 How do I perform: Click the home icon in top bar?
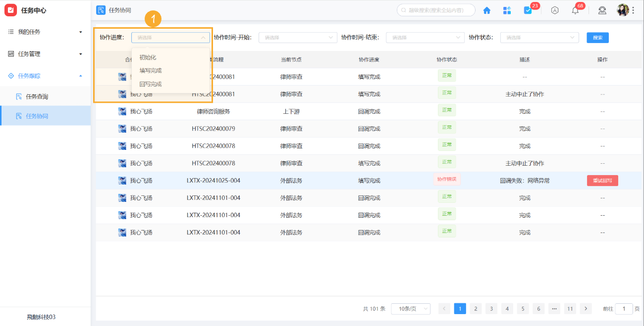tap(486, 10)
